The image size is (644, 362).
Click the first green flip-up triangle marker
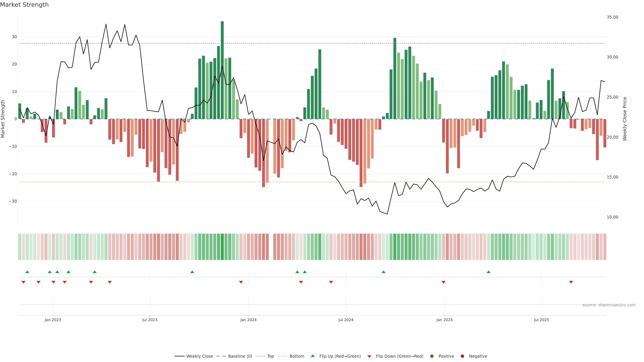coord(27,272)
